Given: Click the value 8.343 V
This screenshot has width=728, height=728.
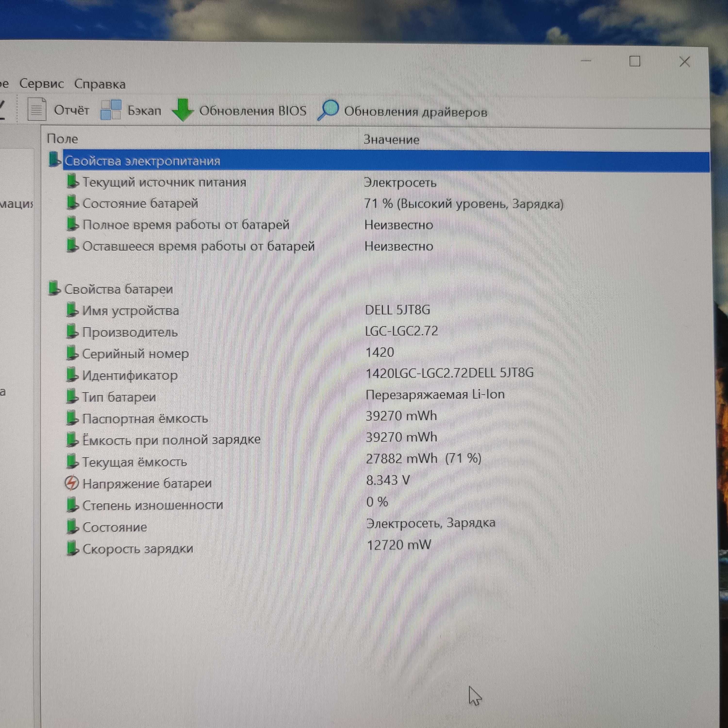Looking at the screenshot, I should [x=388, y=480].
